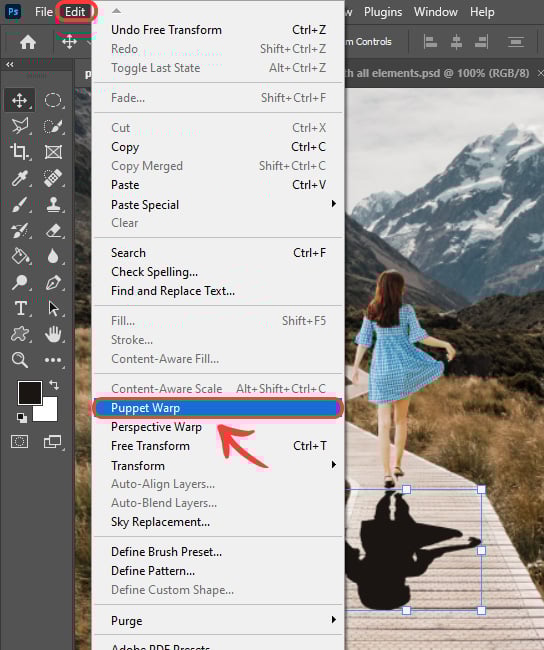Click top-right transform handle on shadow
The width and height of the screenshot is (544, 650).
click(x=481, y=490)
